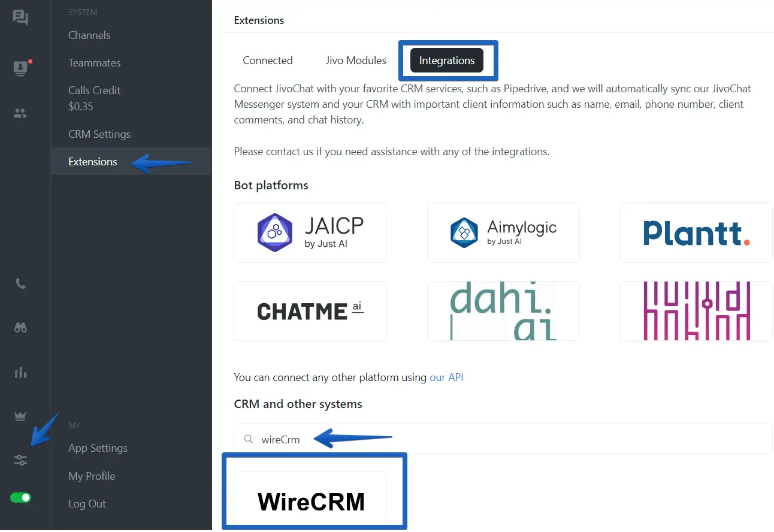The width and height of the screenshot is (774, 532).
Task: Select the WireCRM integration card
Action: (310, 499)
